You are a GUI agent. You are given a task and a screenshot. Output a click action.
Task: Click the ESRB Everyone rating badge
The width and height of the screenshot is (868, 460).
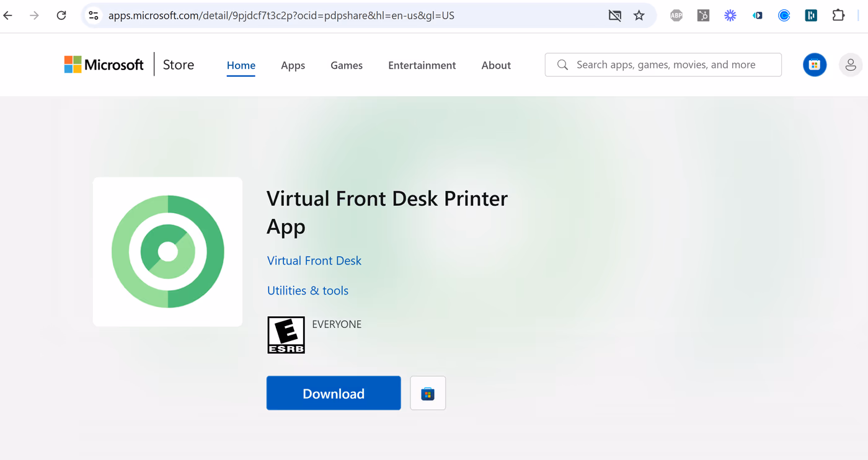[286, 335]
